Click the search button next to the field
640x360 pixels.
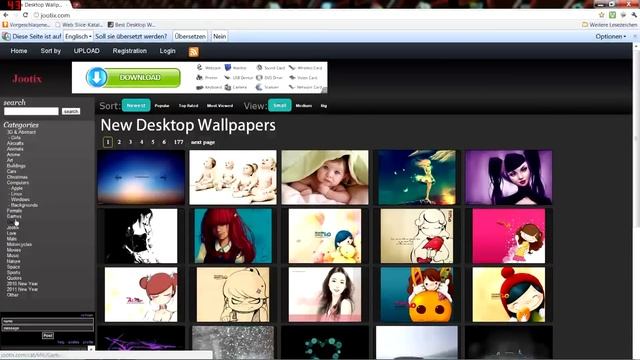[x=71, y=111]
